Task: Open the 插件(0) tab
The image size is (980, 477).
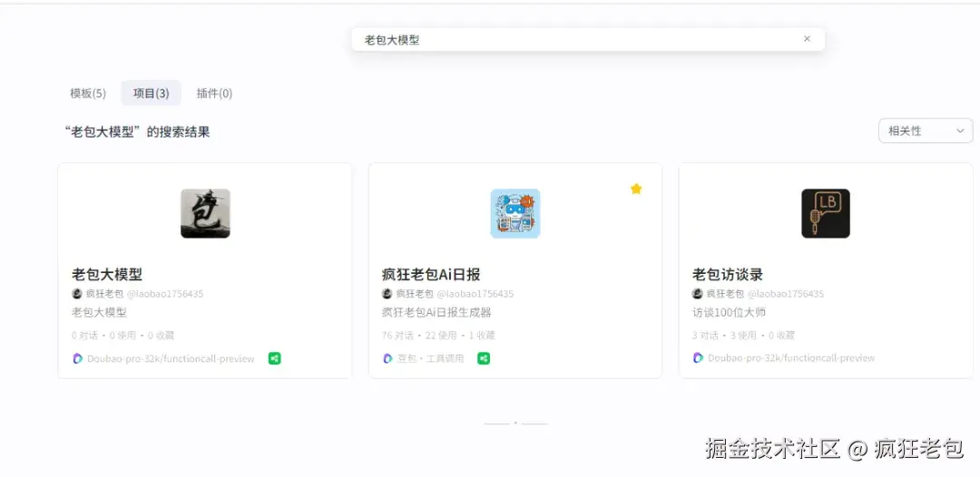Action: [x=214, y=93]
